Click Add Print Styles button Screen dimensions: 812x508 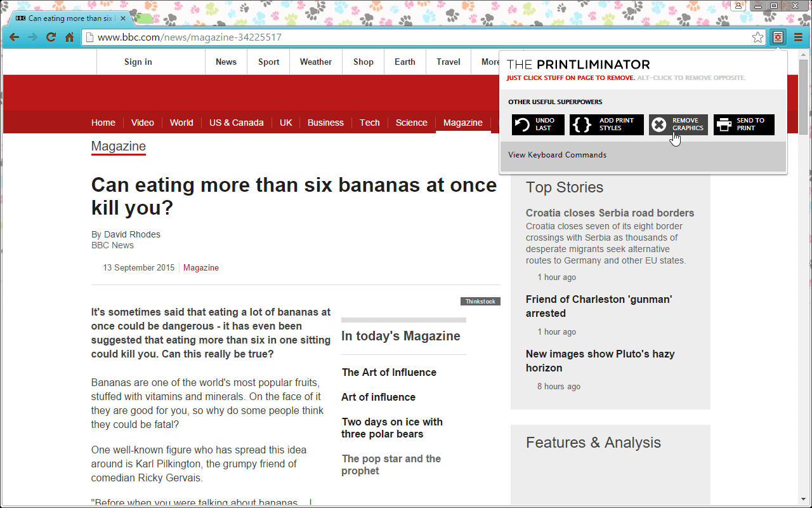click(x=606, y=124)
